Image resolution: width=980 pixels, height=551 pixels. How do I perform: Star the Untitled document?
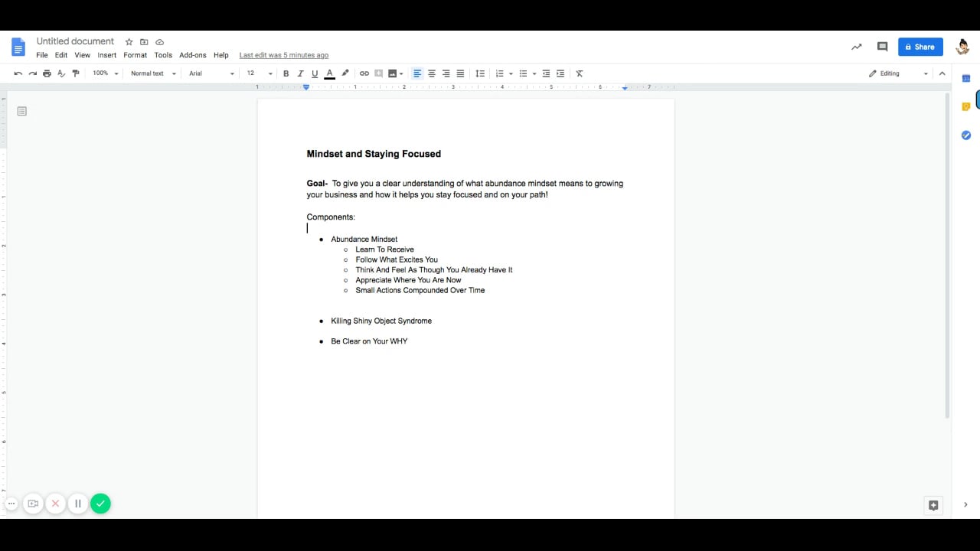(129, 42)
